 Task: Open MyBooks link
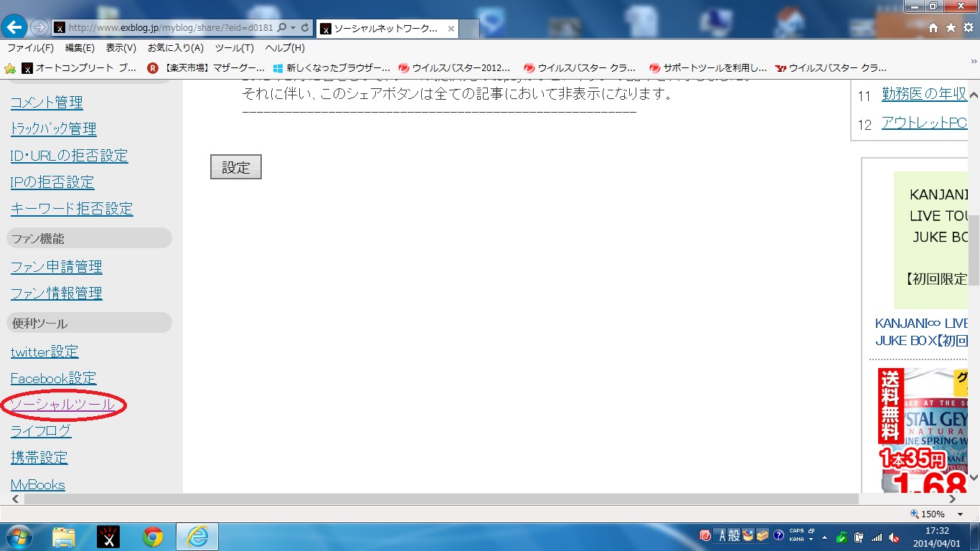tap(38, 484)
